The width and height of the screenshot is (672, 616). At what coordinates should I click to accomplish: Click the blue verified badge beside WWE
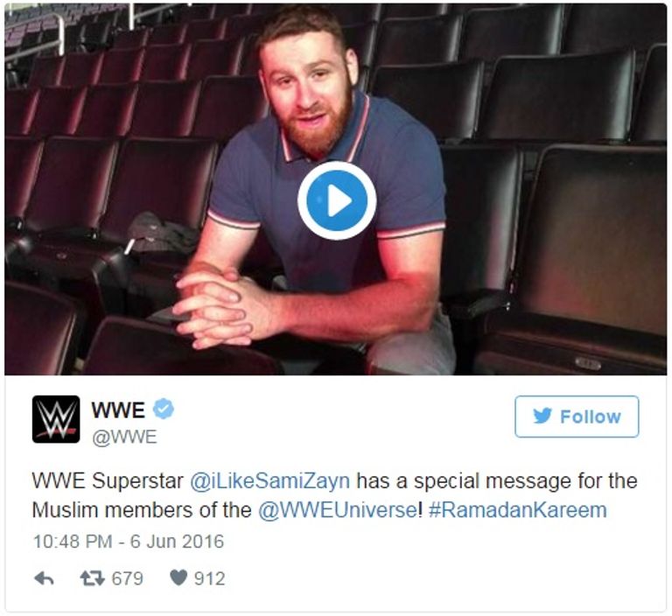point(164,409)
